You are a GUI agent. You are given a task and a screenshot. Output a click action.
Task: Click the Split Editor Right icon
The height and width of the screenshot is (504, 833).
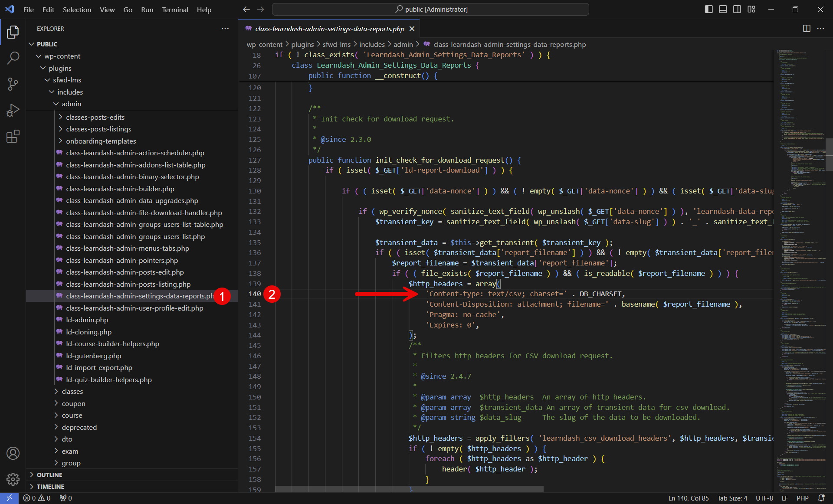point(807,29)
